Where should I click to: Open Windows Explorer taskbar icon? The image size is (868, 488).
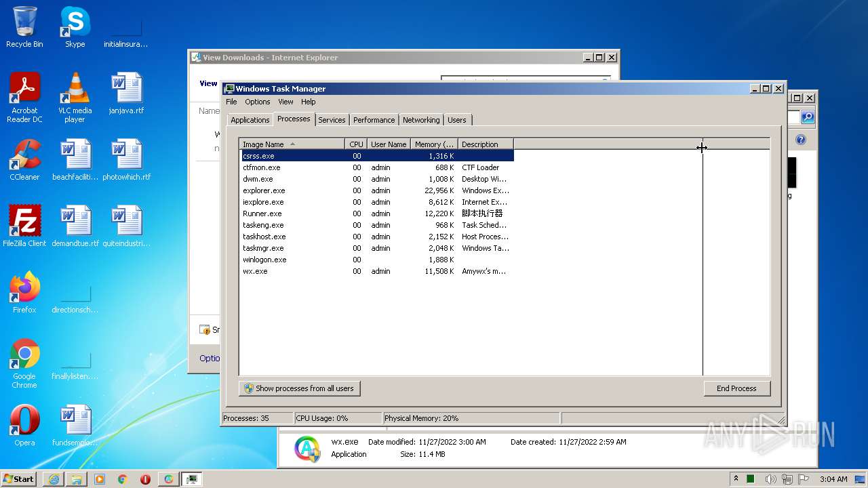pos(77,479)
